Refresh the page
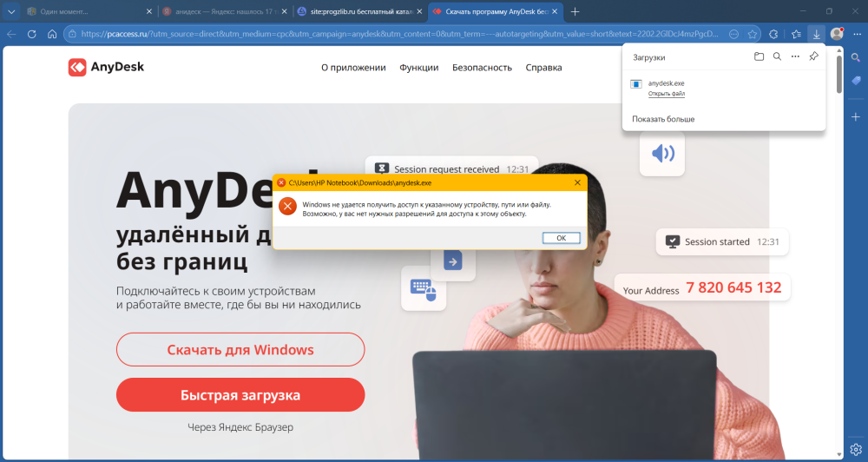The height and width of the screenshot is (462, 868). [x=31, y=34]
